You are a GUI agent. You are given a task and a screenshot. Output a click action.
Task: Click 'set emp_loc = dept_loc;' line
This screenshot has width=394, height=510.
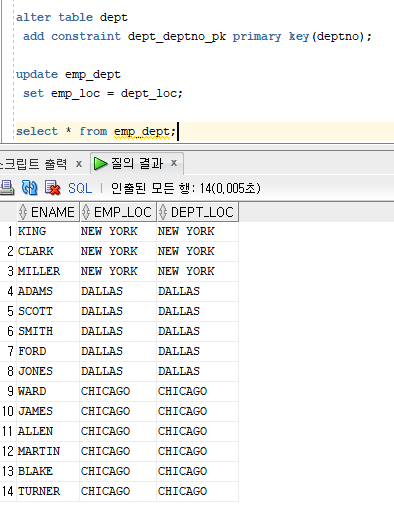point(103,93)
